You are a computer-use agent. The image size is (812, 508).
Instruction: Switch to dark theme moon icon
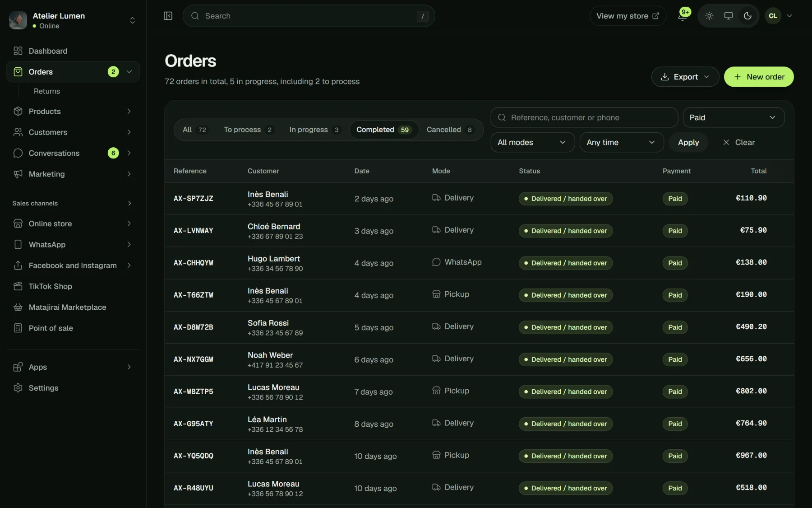pyautogui.click(x=747, y=16)
